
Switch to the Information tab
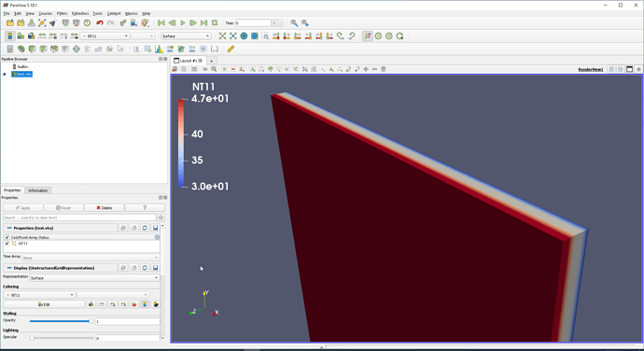tap(37, 190)
